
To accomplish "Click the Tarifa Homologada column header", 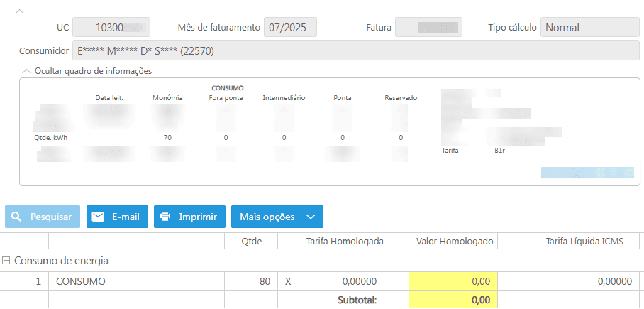I will click(345, 242).
